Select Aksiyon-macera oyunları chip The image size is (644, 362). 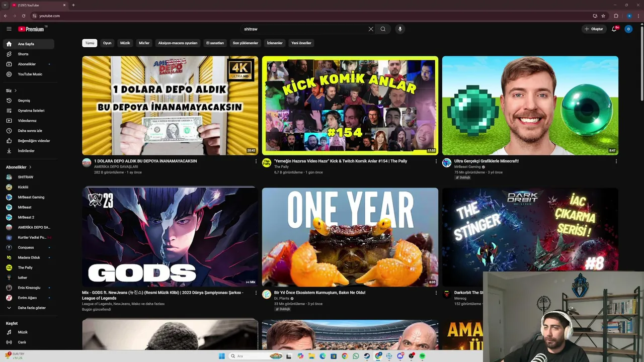178,43
